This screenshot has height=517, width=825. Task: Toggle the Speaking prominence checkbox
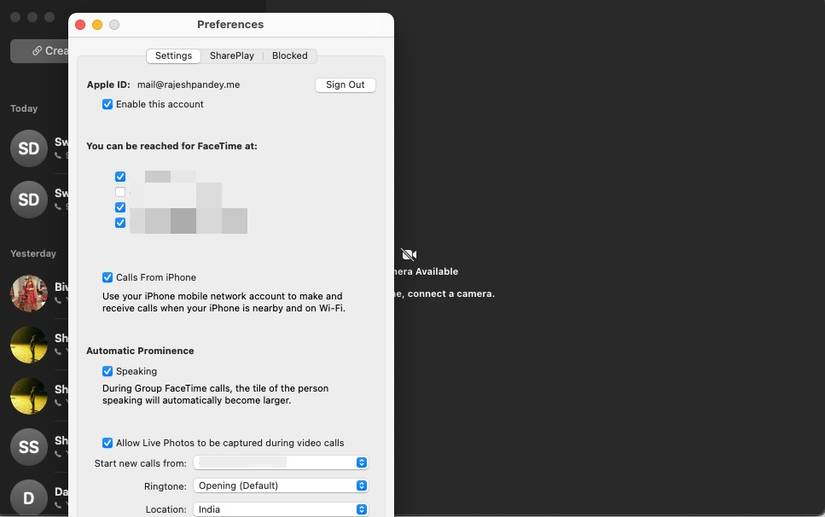(107, 371)
